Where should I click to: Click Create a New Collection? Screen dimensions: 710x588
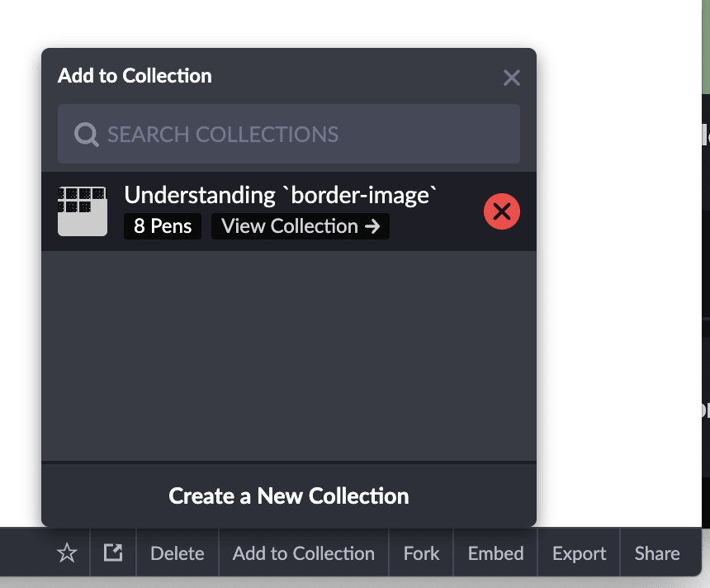(289, 496)
